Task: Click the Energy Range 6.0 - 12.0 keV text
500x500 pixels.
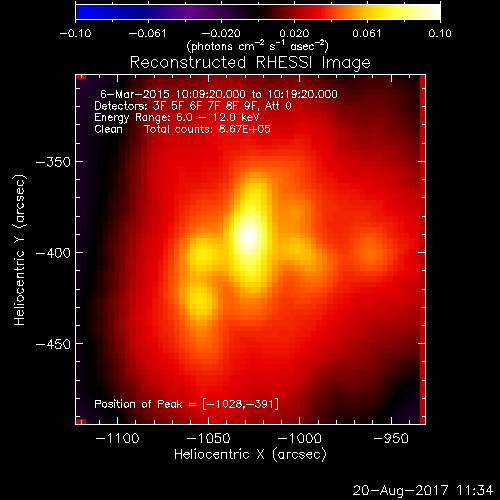Action: (x=177, y=118)
